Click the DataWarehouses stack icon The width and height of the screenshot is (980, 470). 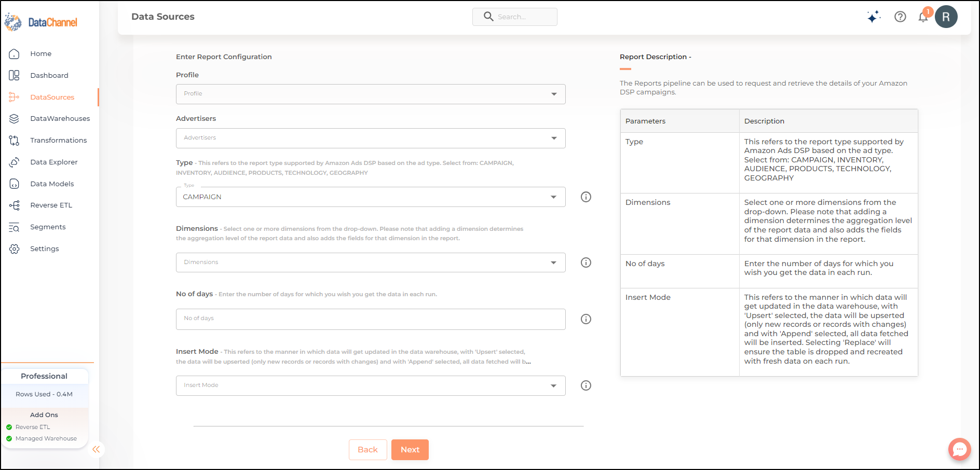pos(14,119)
